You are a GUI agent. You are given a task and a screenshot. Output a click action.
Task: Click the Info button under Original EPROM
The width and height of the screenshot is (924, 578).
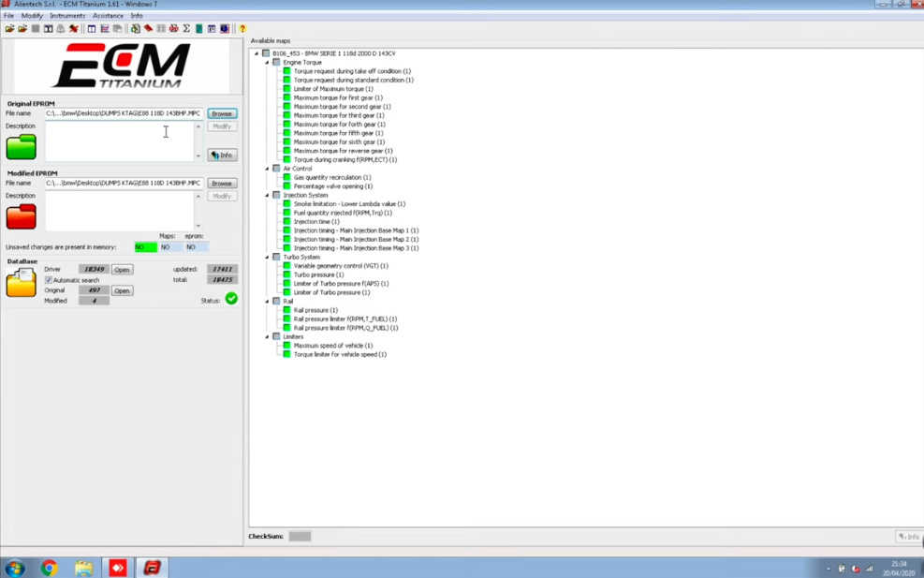point(222,156)
